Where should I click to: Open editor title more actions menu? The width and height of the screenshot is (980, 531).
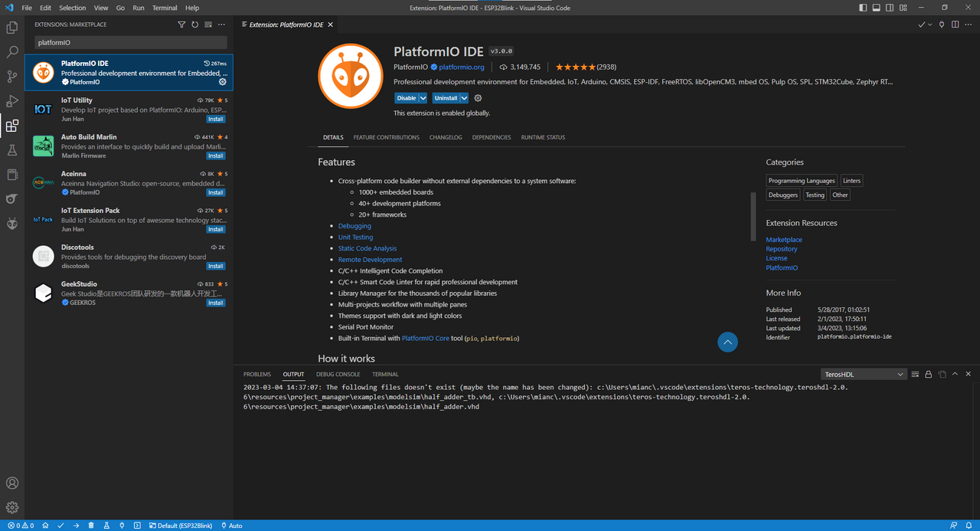(x=969, y=25)
